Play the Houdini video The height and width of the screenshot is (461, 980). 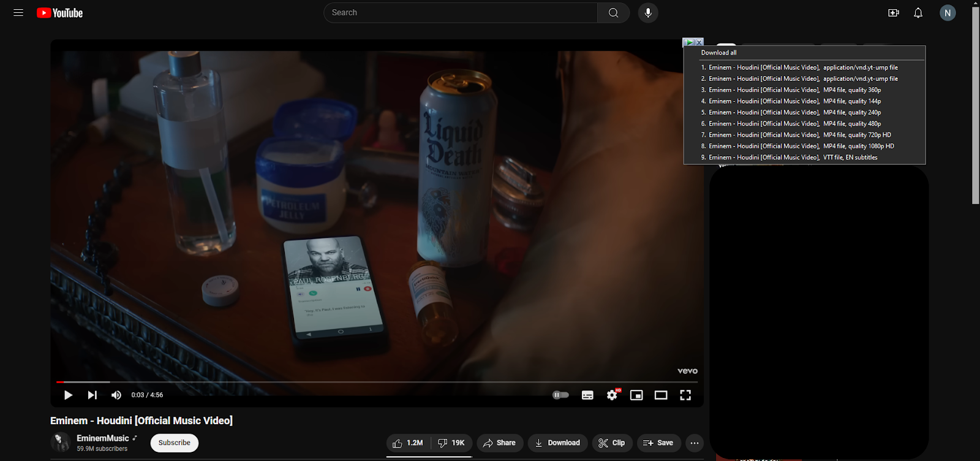(x=68, y=395)
